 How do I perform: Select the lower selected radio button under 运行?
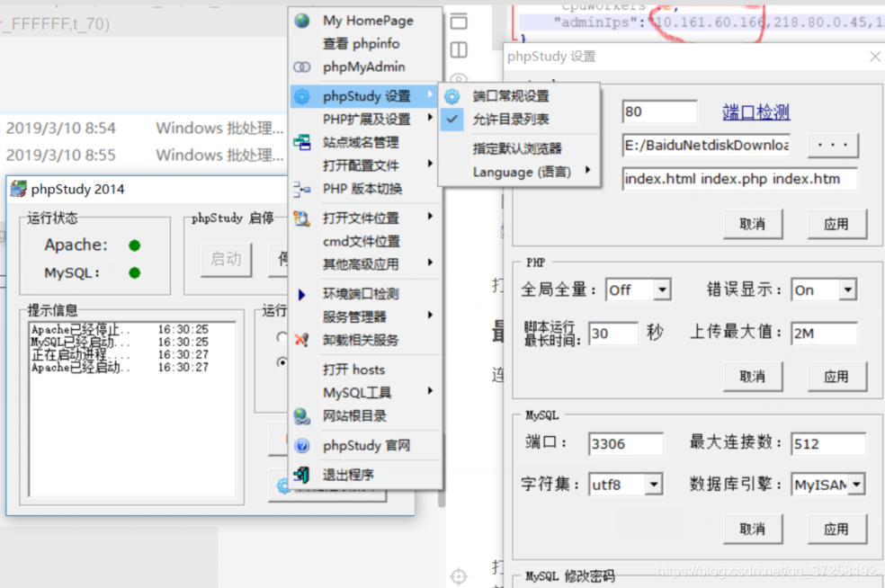[282, 361]
